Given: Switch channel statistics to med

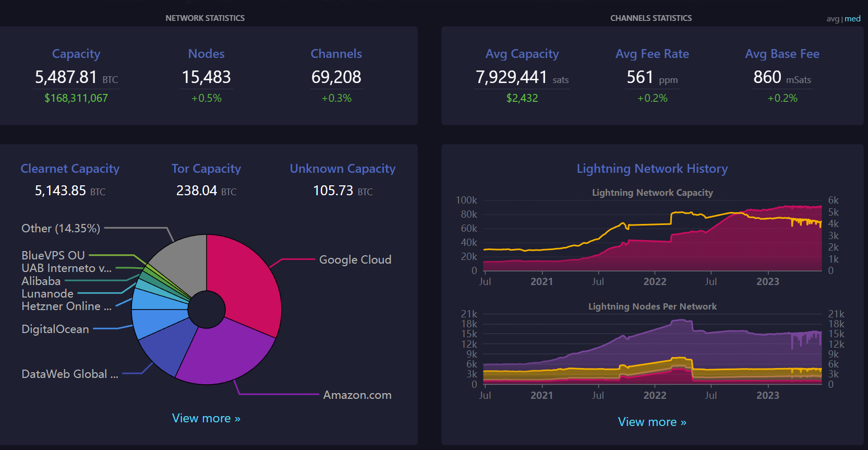Looking at the screenshot, I should pos(852,19).
